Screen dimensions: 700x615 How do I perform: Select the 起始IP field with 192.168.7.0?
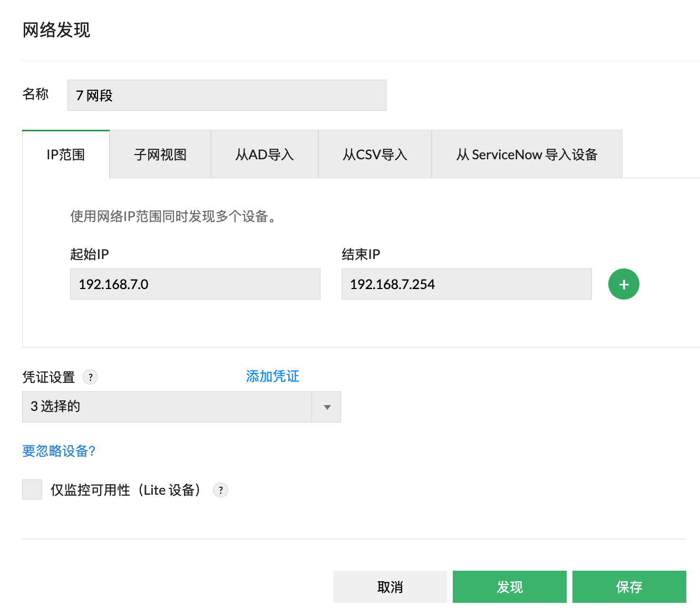195,284
